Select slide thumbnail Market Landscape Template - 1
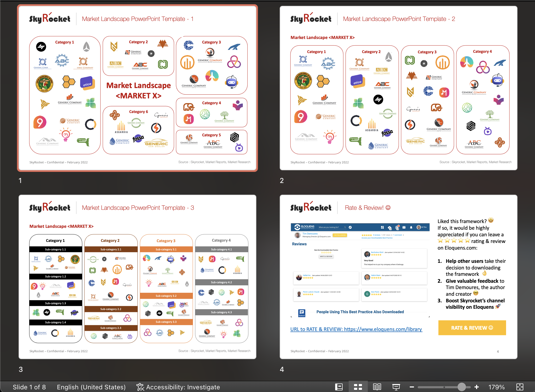 137,88
